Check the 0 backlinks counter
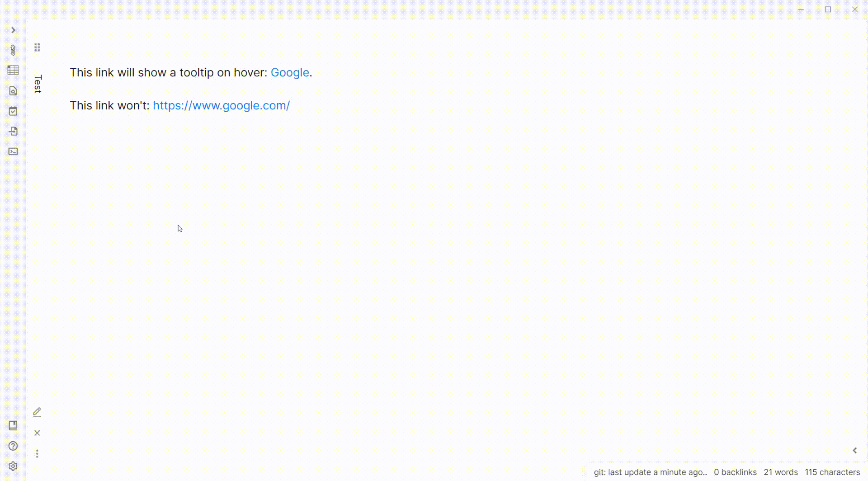The height and width of the screenshot is (481, 868). [x=735, y=472]
